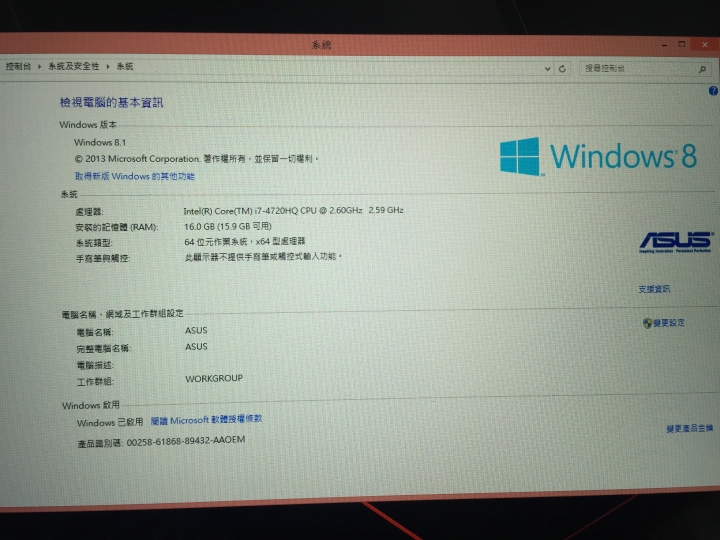Click the Windows 已啟用 status text

click(110, 422)
